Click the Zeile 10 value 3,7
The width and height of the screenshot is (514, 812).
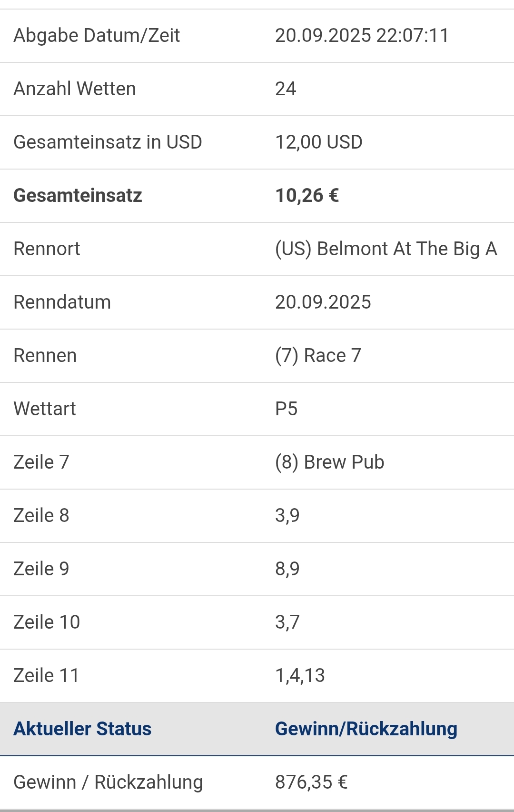pos(287,622)
